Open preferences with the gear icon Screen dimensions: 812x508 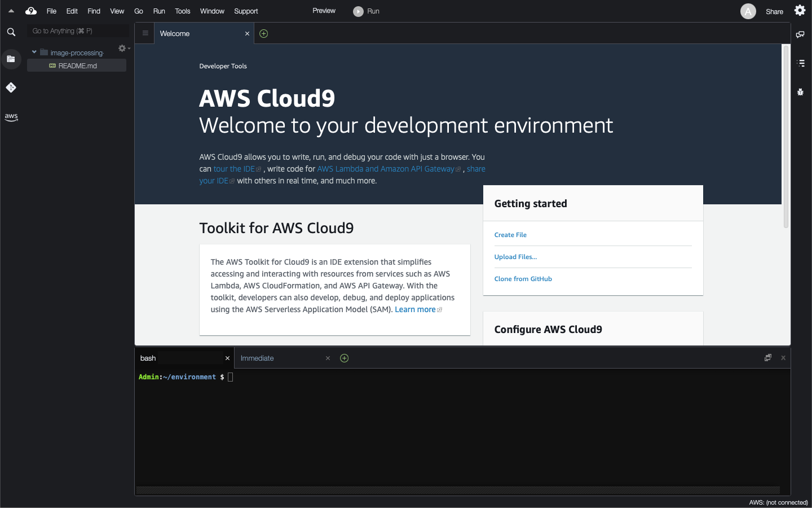point(800,10)
